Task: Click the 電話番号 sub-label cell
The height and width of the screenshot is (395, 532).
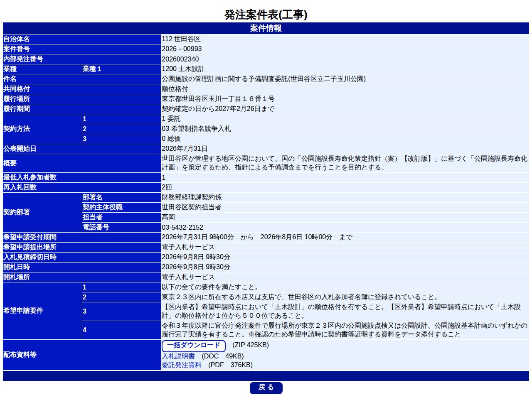Action: pyautogui.click(x=121, y=227)
